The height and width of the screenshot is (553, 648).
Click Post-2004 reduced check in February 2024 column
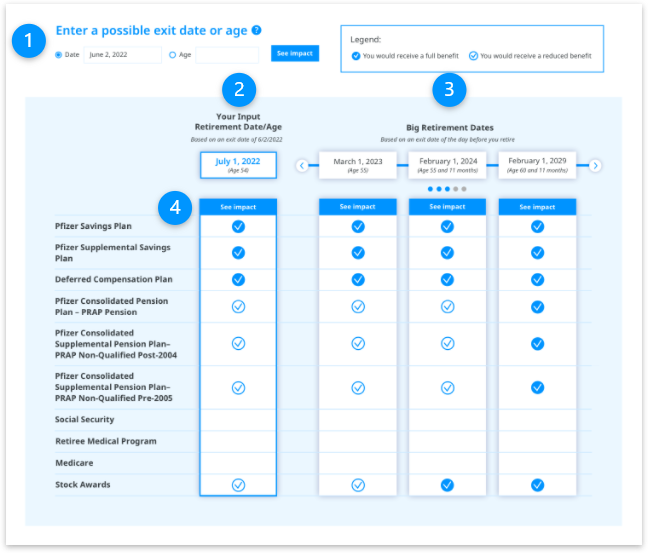pos(447,343)
